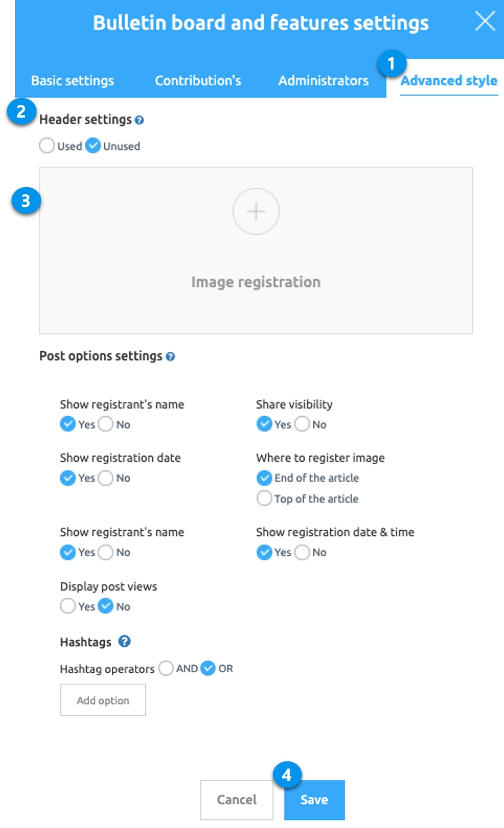
Task: Close the settings dialog with the X icon
Action: (485, 22)
